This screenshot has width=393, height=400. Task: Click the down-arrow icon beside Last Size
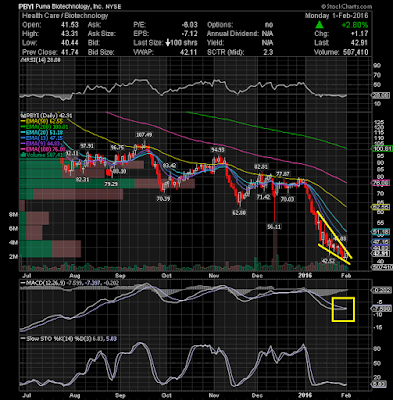coord(169,43)
